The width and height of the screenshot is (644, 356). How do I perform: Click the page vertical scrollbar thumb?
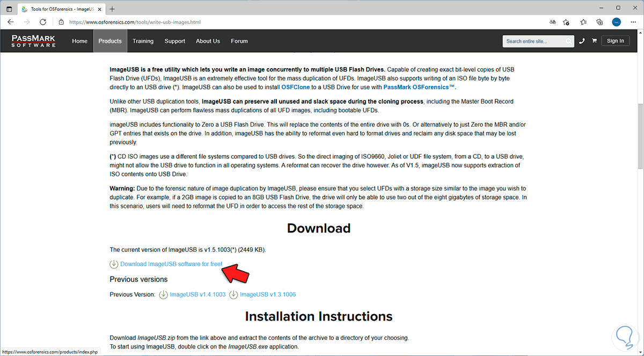point(640,135)
